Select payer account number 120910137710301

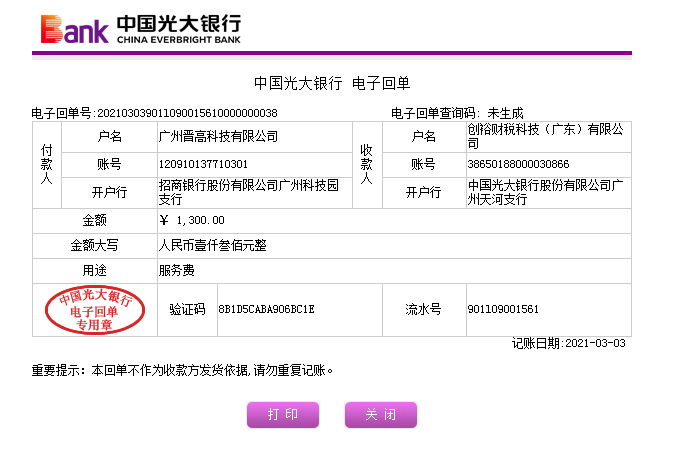point(203,164)
